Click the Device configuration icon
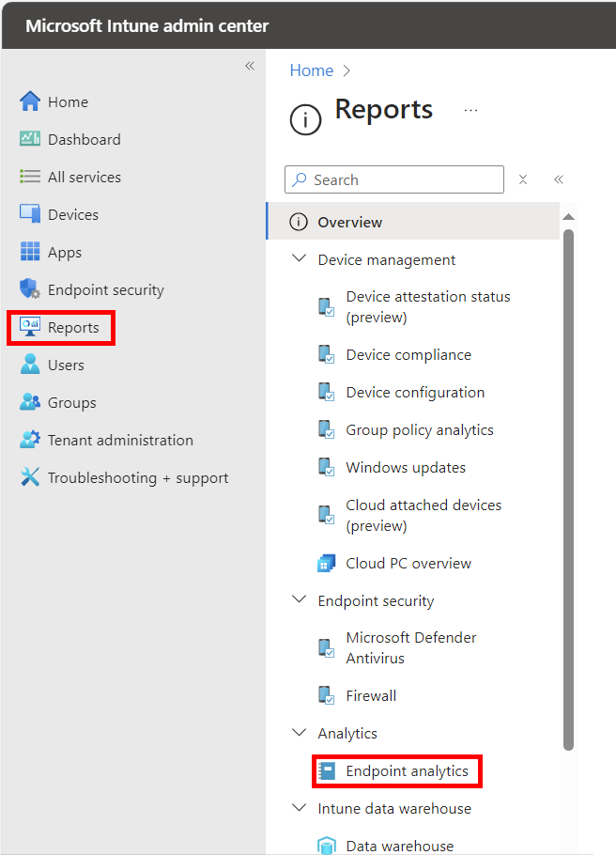 [326, 392]
